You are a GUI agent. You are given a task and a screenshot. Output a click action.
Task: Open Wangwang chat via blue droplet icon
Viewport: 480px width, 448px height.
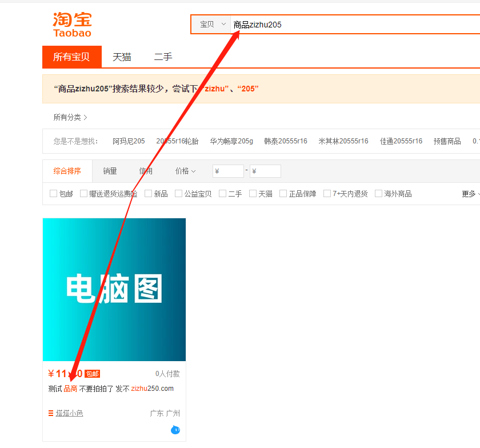click(175, 430)
